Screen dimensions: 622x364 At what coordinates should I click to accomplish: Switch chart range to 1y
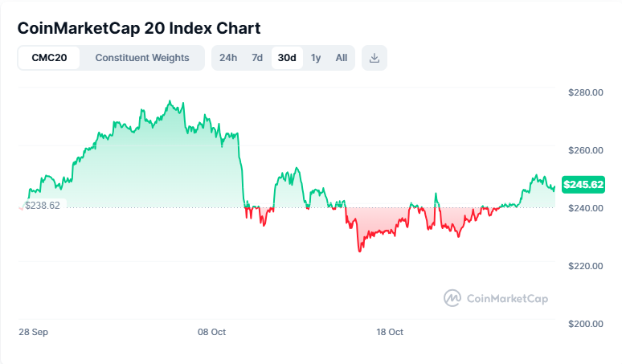pos(316,58)
